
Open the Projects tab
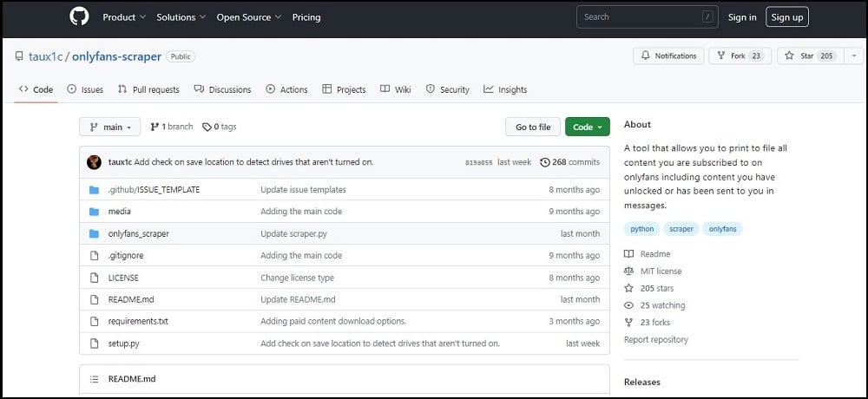click(344, 89)
